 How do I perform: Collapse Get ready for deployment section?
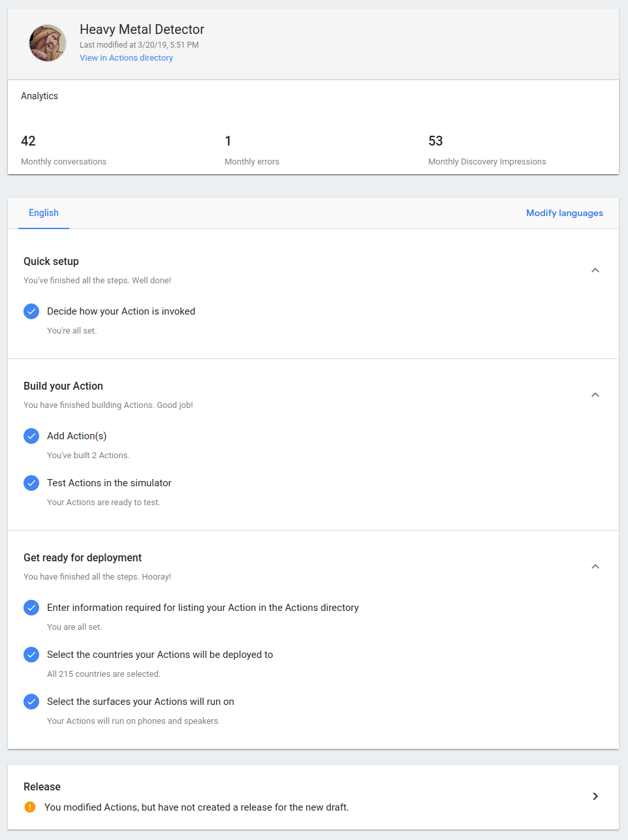tap(595, 567)
